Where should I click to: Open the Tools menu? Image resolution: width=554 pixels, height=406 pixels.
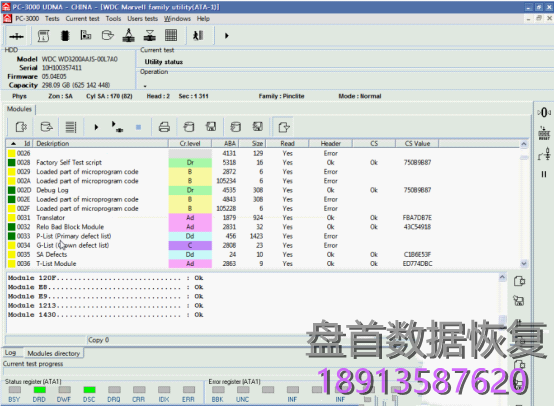[113, 18]
